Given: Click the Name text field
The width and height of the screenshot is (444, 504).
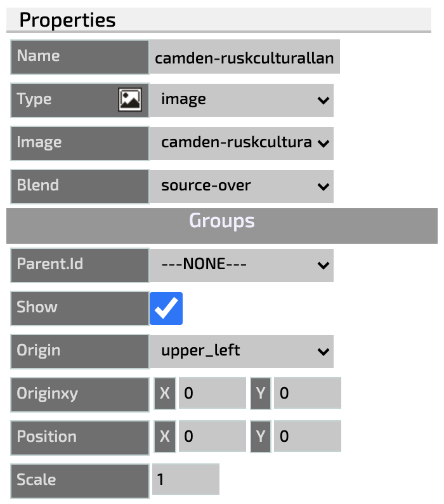Looking at the screenshot, I should pyautogui.click(x=244, y=57).
